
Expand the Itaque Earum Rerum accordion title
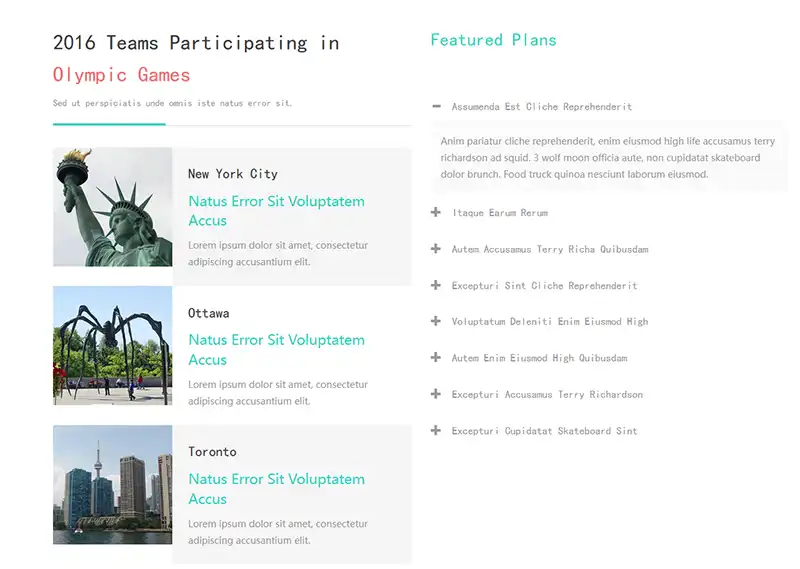click(500, 213)
